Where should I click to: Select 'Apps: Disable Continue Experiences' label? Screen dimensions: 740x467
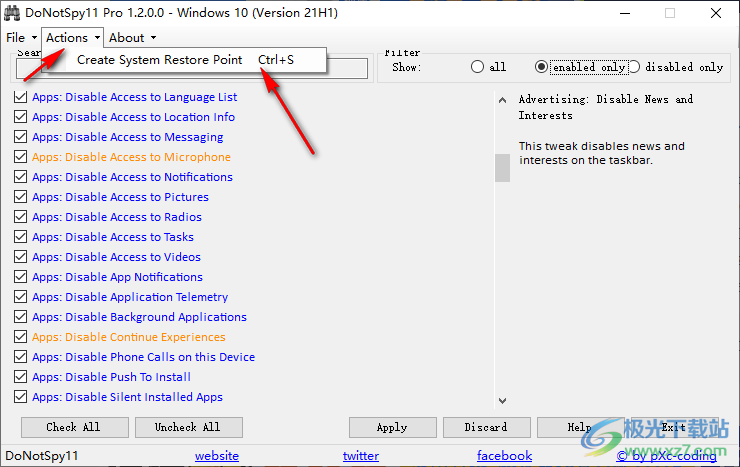click(128, 337)
